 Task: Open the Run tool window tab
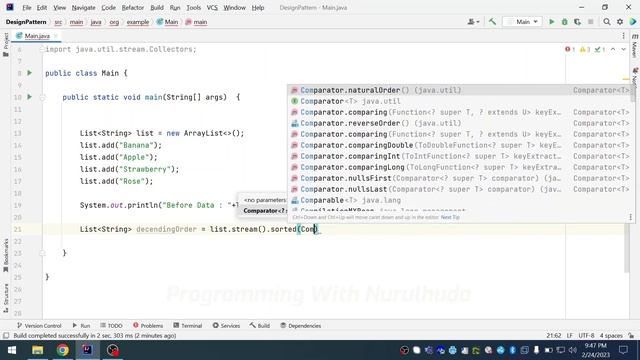[x=81, y=326]
